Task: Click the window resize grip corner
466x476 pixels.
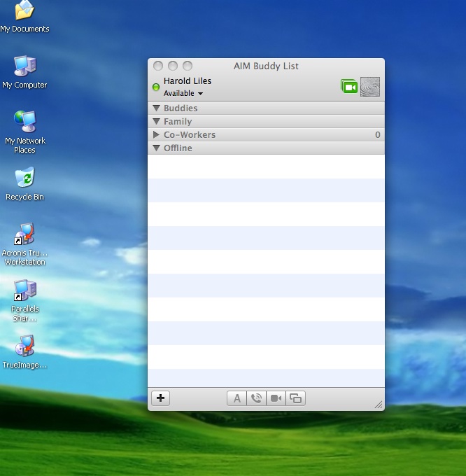Action: pyautogui.click(x=379, y=405)
